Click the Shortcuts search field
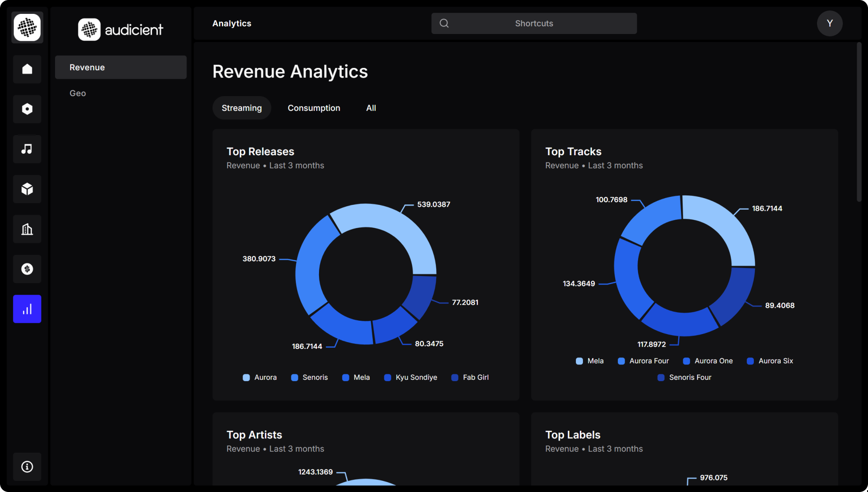 pyautogui.click(x=534, y=23)
